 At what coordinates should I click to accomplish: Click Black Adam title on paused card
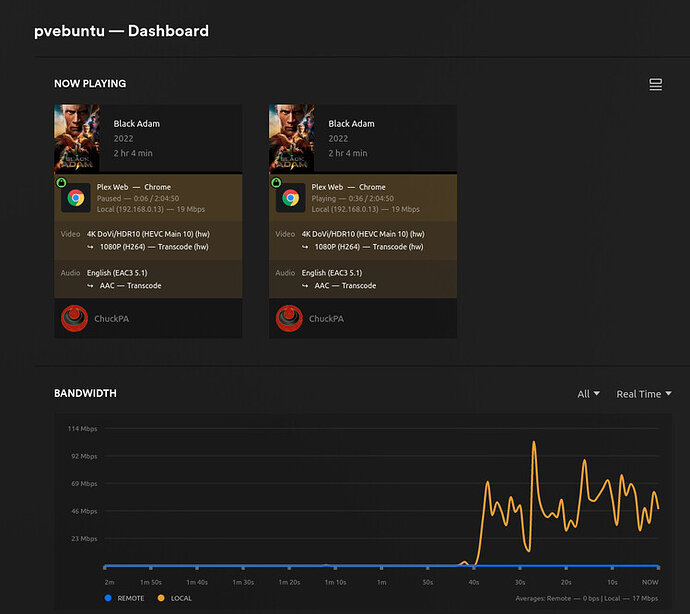click(137, 124)
